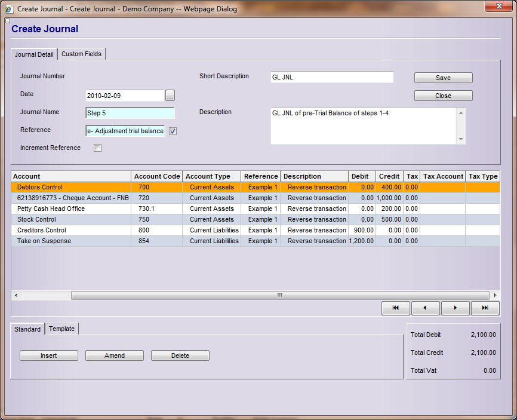Screen dimensions: 517x420
Task: Click next record arrow button
Action: coord(456,308)
